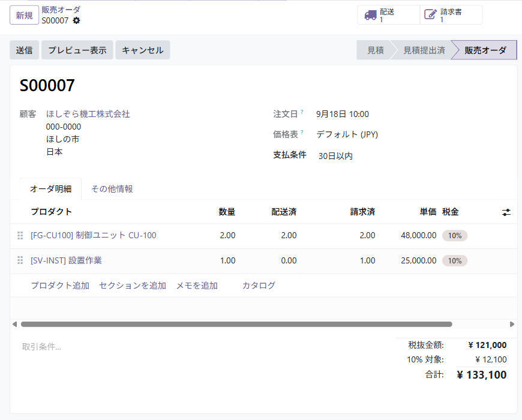The image size is (522, 420).
Task: Open product [FG-CU100] 制御ユニット CU-100
Action: tap(93, 236)
